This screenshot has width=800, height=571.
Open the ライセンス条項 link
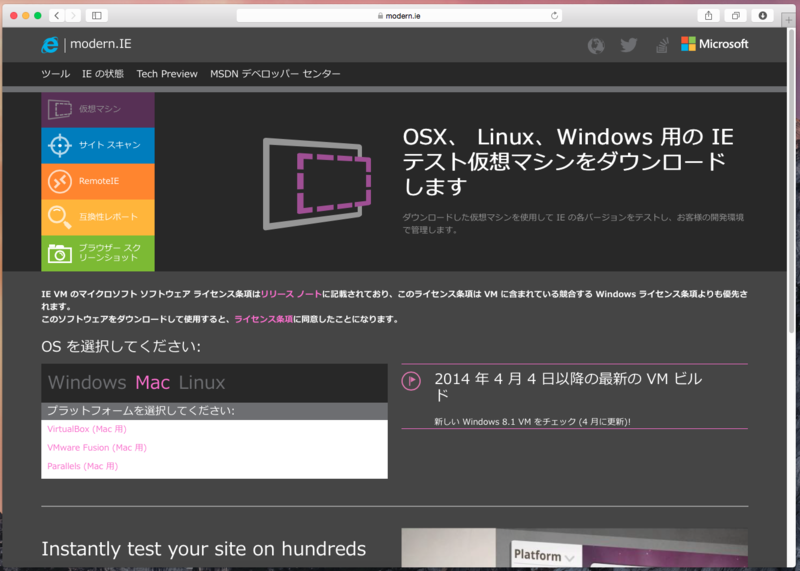(x=264, y=319)
